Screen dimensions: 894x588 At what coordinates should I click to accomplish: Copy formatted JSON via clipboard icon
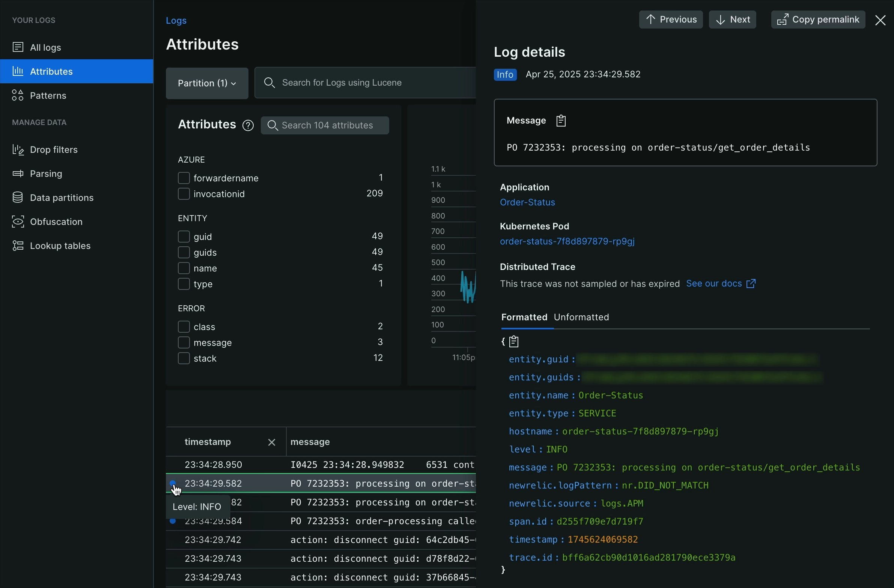(515, 342)
